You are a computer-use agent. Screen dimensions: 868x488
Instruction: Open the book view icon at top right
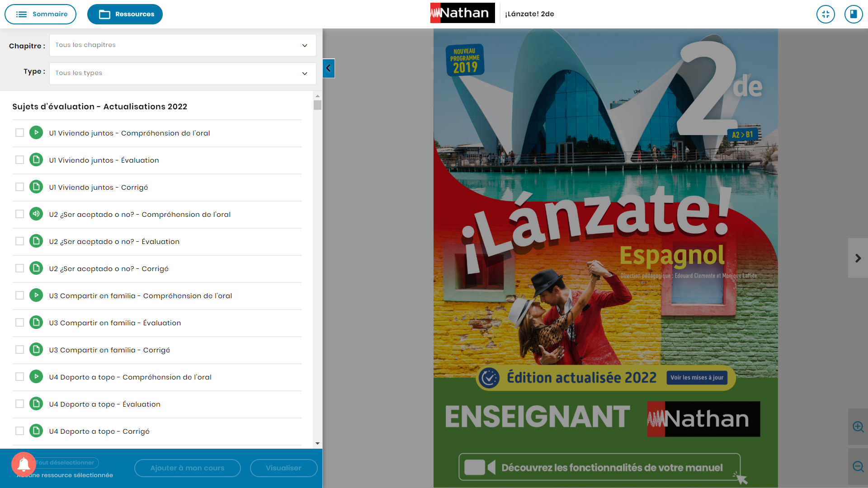pyautogui.click(x=854, y=14)
